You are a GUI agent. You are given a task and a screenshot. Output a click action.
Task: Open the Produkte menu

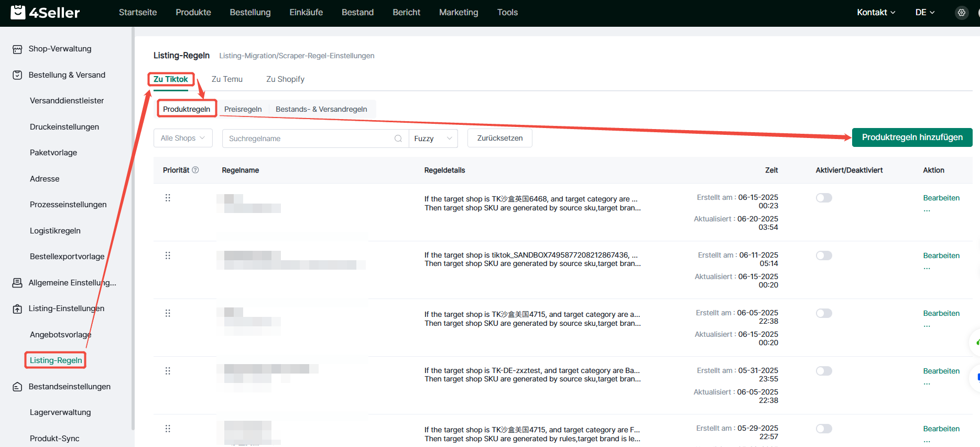193,13
